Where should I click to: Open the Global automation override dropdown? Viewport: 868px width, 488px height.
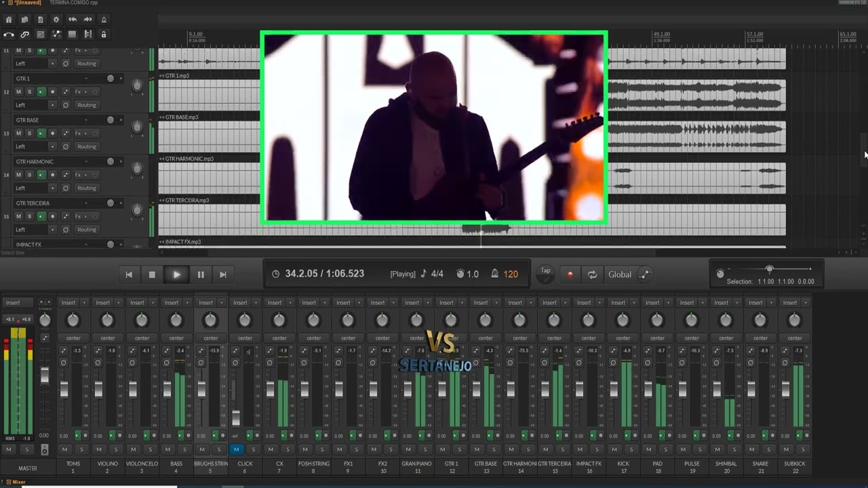620,274
